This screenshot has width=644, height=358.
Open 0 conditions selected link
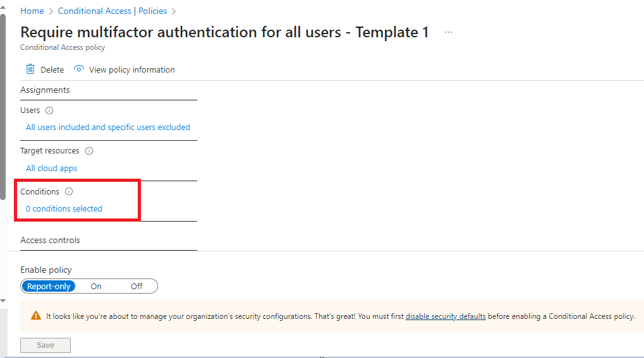point(64,209)
